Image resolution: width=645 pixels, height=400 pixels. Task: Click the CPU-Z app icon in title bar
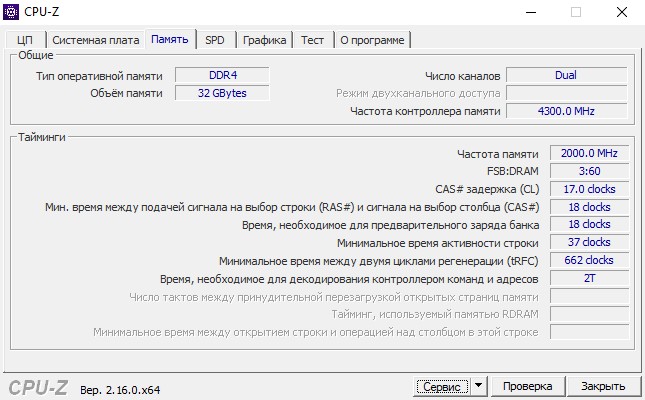(11, 12)
